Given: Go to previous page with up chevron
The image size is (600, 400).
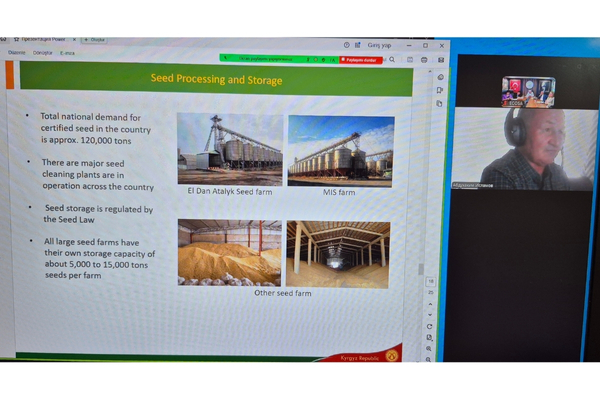Looking at the screenshot, I should pos(430,304).
